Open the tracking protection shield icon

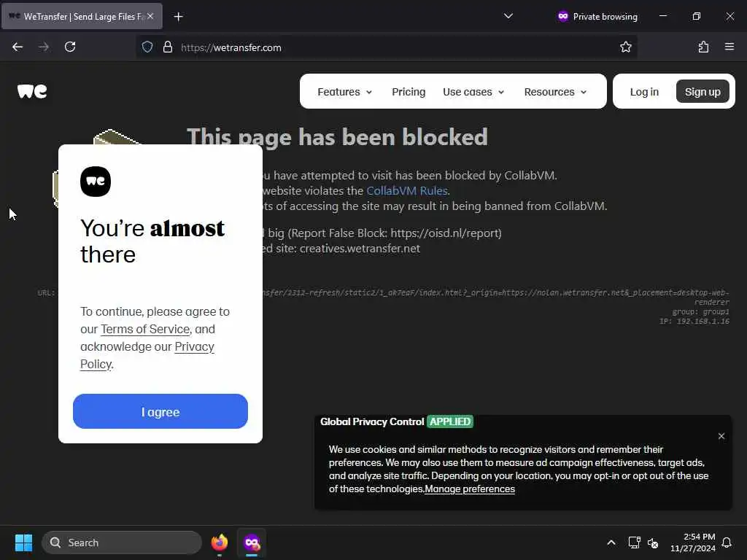(147, 47)
